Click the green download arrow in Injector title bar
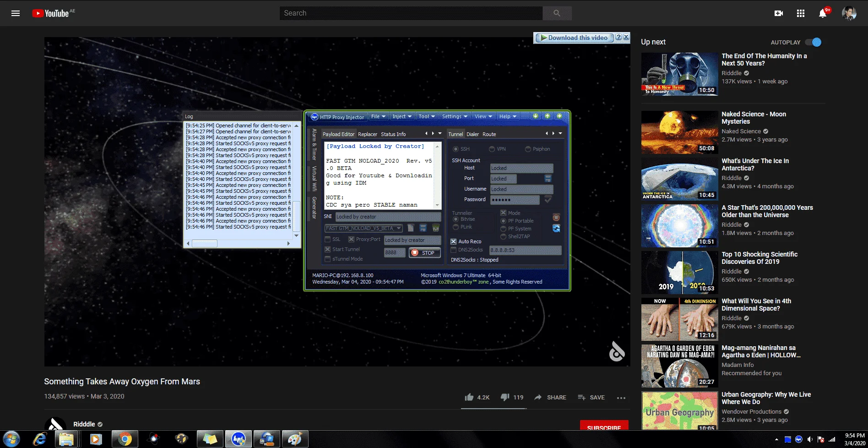This screenshot has width=868, height=448. (x=536, y=116)
